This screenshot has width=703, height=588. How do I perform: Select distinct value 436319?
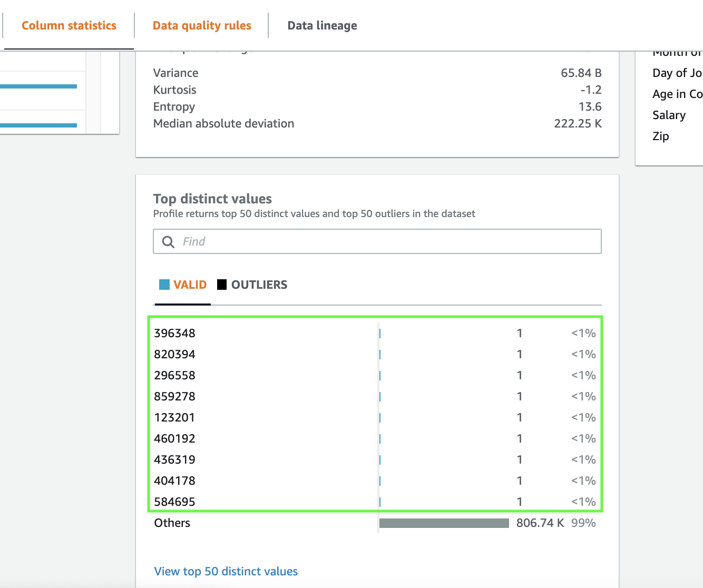pyautogui.click(x=174, y=459)
